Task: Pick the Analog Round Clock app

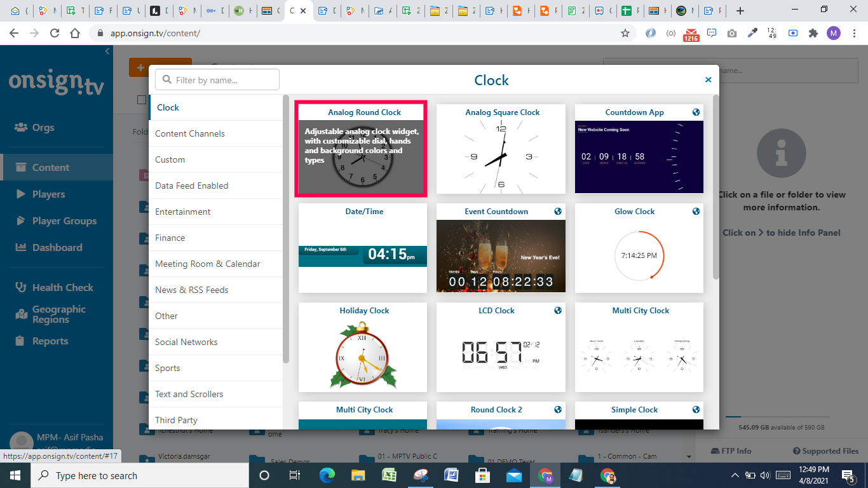Action: pos(363,149)
